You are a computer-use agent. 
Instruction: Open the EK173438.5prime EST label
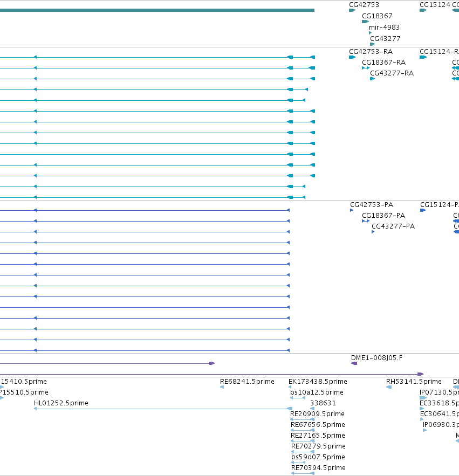[318, 382]
